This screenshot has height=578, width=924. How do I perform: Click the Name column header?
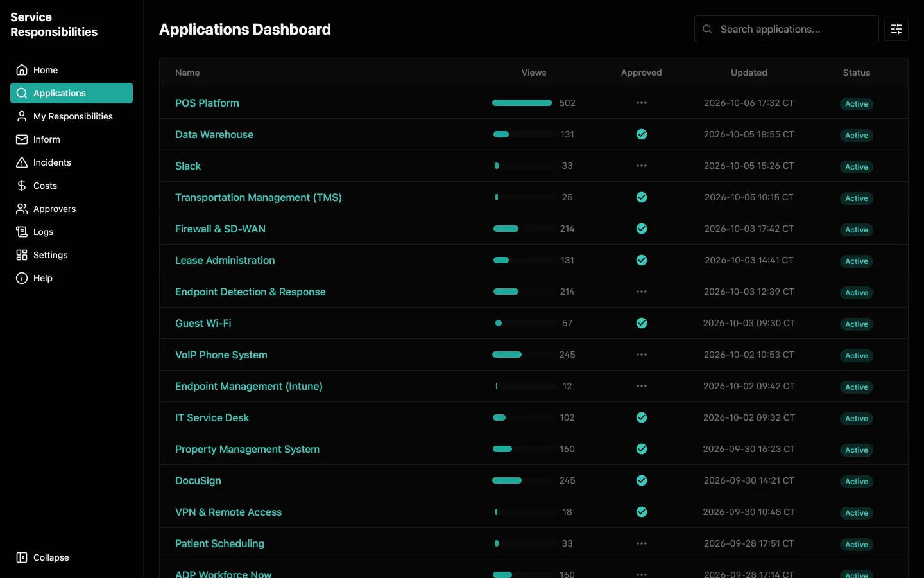tap(187, 73)
